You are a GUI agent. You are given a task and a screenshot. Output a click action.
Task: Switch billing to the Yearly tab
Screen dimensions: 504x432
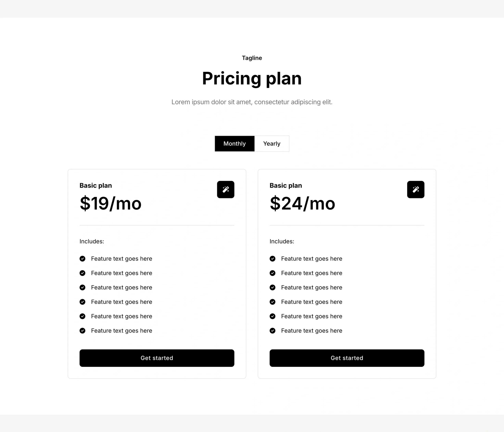point(272,144)
